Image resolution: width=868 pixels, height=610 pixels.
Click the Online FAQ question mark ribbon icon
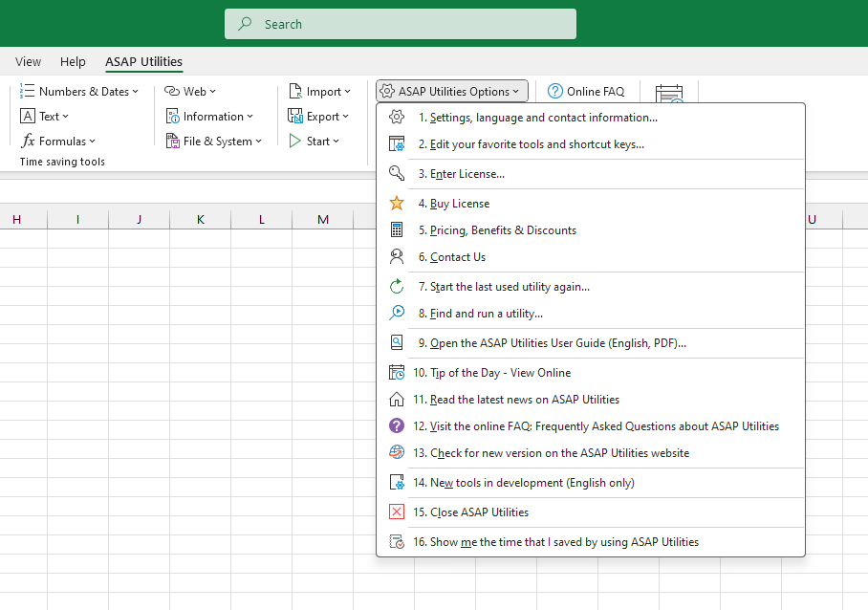pyautogui.click(x=554, y=92)
